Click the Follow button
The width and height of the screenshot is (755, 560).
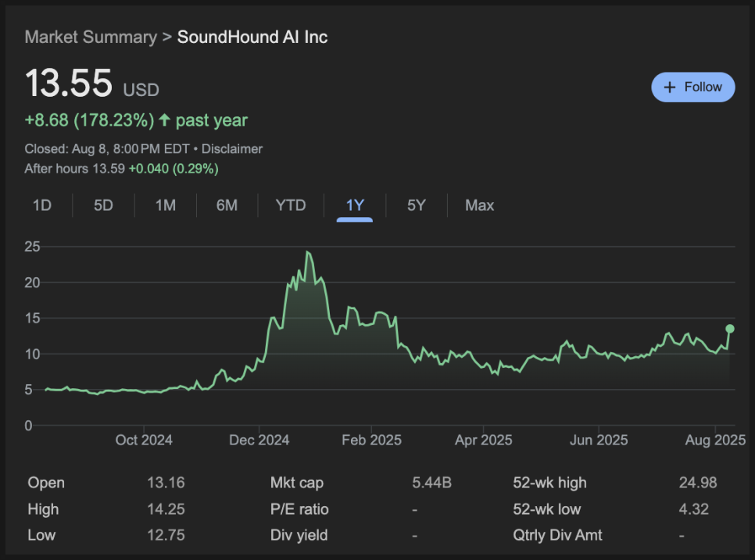coord(693,87)
